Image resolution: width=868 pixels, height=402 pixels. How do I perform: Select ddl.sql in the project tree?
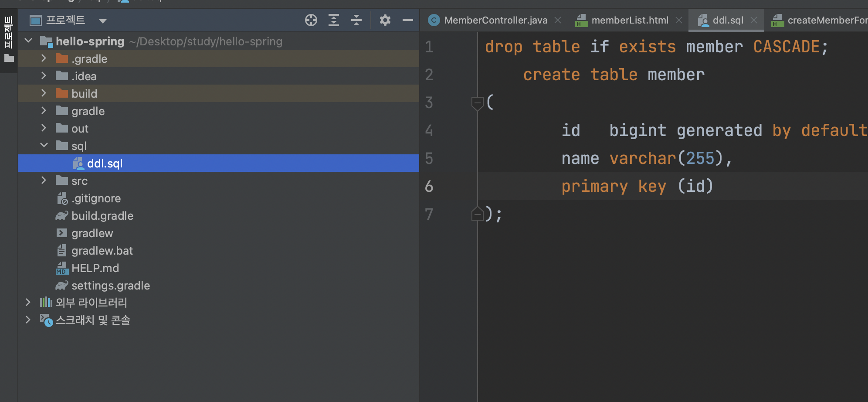[x=219, y=163]
